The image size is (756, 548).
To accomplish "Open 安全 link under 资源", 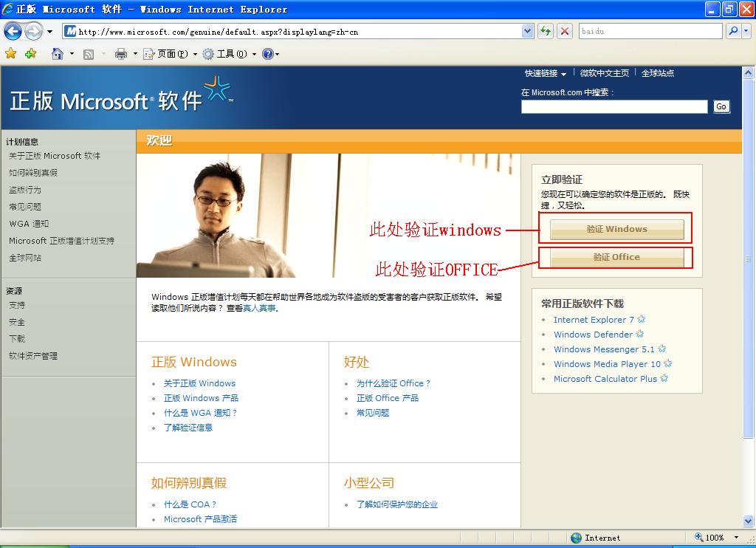I will point(17,322).
